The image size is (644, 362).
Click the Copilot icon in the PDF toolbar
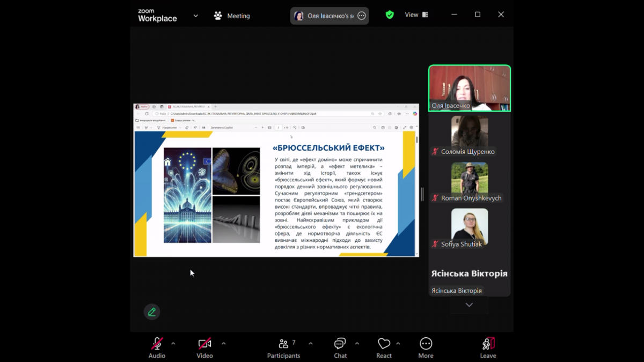click(x=222, y=128)
